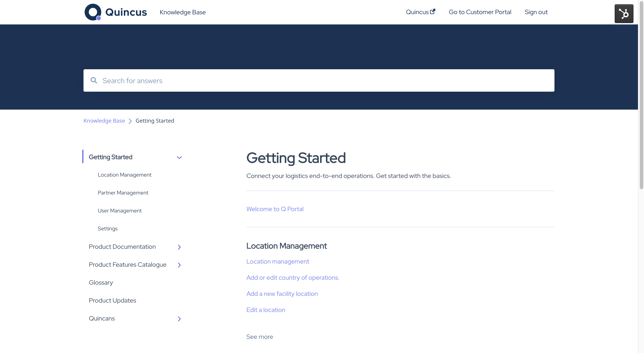
Task: Open Settings in the sidebar
Action: [x=107, y=229]
